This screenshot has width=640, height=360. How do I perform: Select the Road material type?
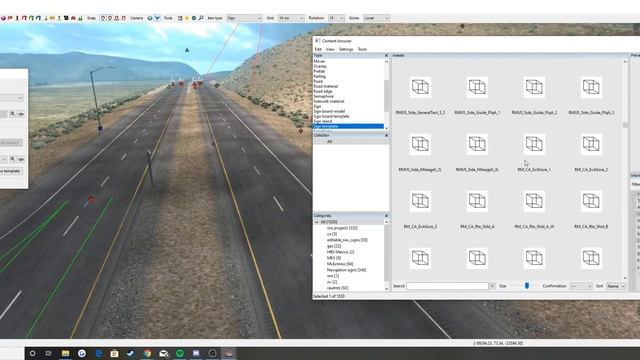[x=325, y=86]
